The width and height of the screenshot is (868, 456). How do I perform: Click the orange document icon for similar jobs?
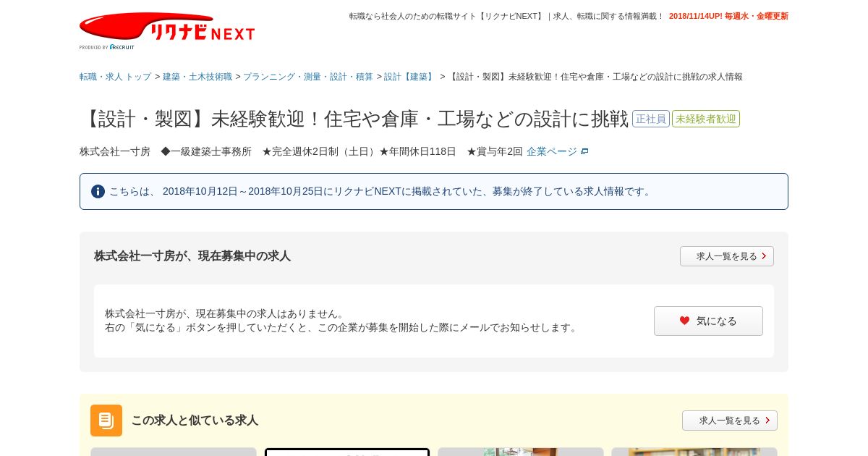[106, 421]
